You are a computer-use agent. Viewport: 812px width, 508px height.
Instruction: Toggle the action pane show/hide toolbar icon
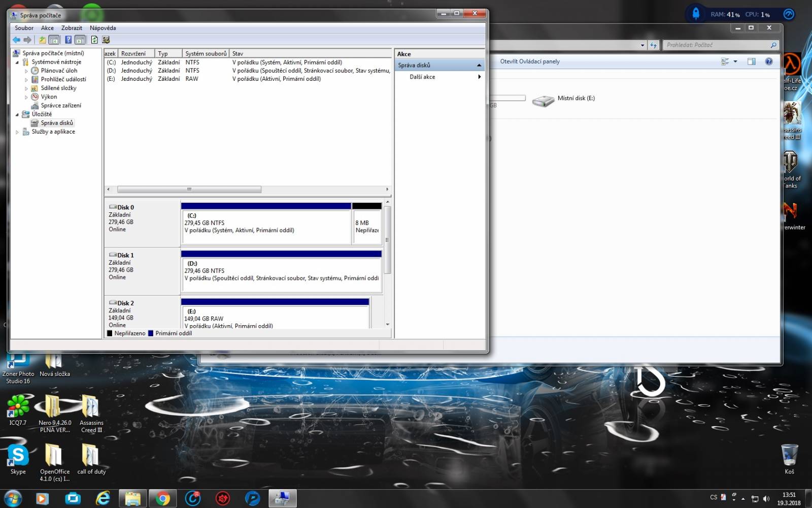[x=80, y=40]
